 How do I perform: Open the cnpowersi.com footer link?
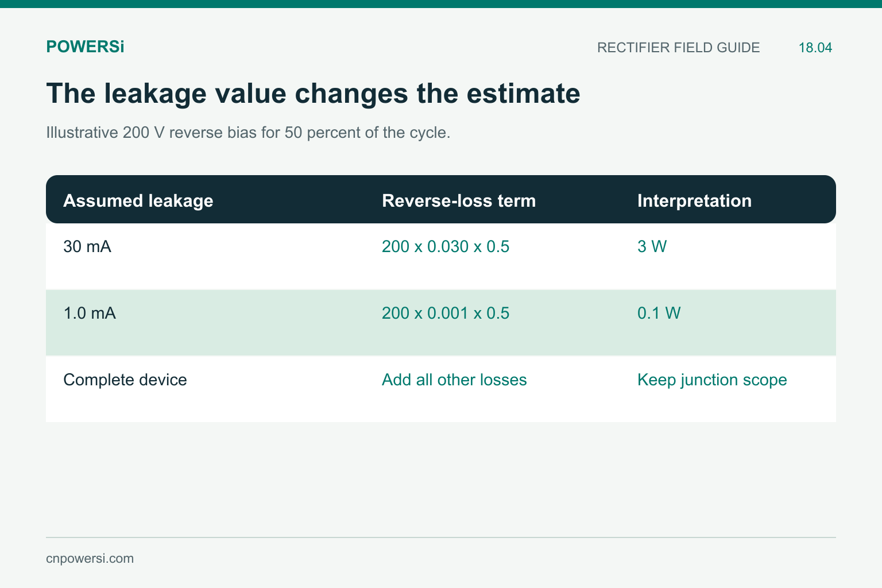(x=90, y=559)
